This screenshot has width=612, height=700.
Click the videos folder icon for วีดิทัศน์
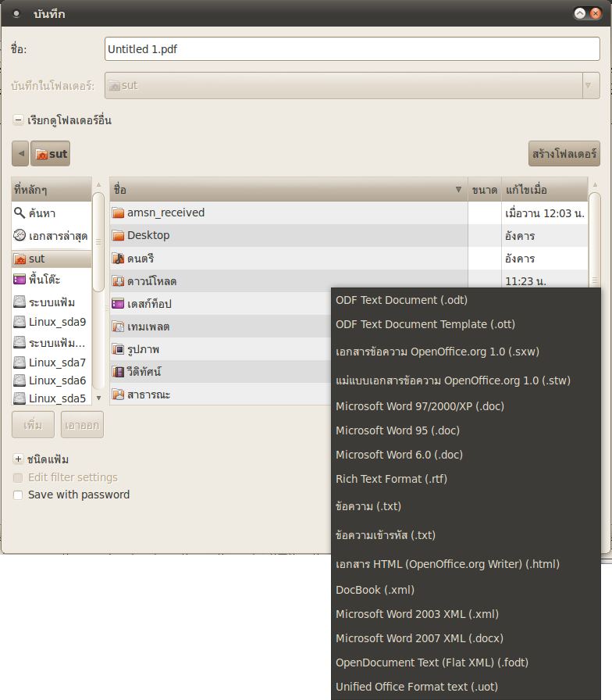118,371
